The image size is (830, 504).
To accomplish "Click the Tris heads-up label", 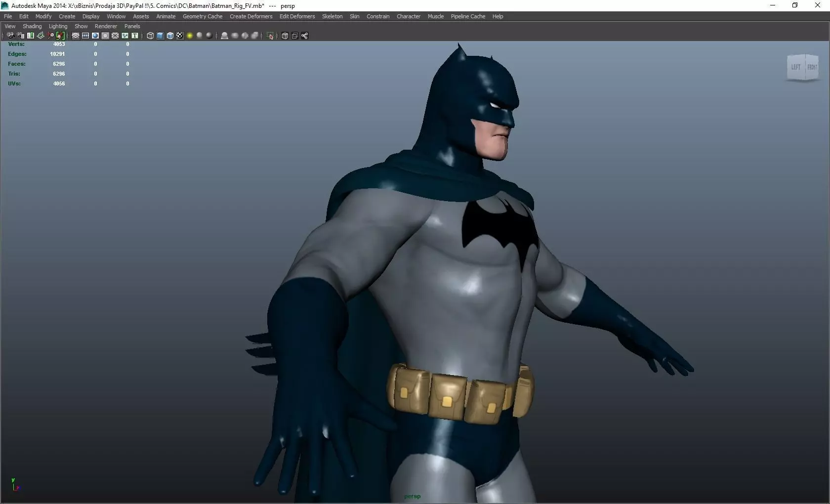I will [14, 74].
